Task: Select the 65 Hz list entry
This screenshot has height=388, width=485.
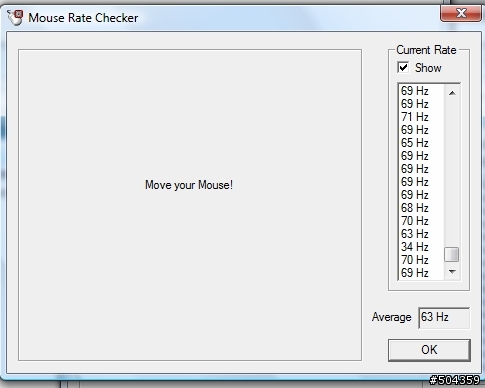Action: pyautogui.click(x=422, y=143)
